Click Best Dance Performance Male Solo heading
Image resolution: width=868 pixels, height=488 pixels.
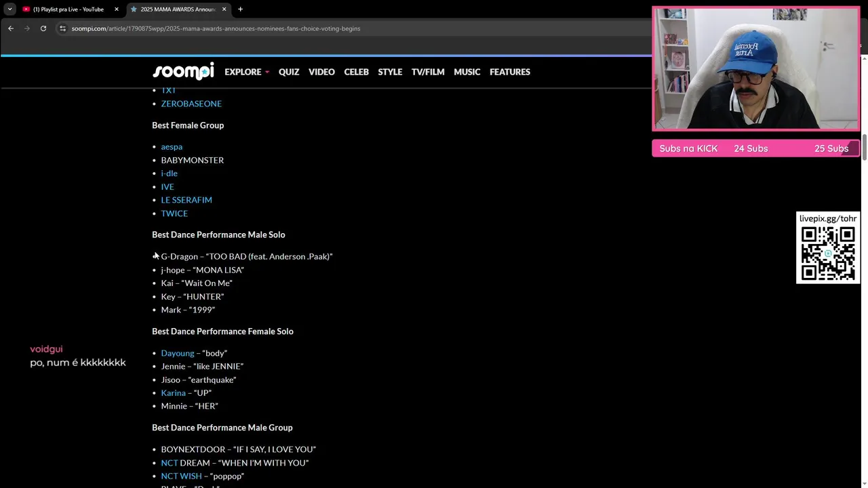pyautogui.click(x=218, y=235)
